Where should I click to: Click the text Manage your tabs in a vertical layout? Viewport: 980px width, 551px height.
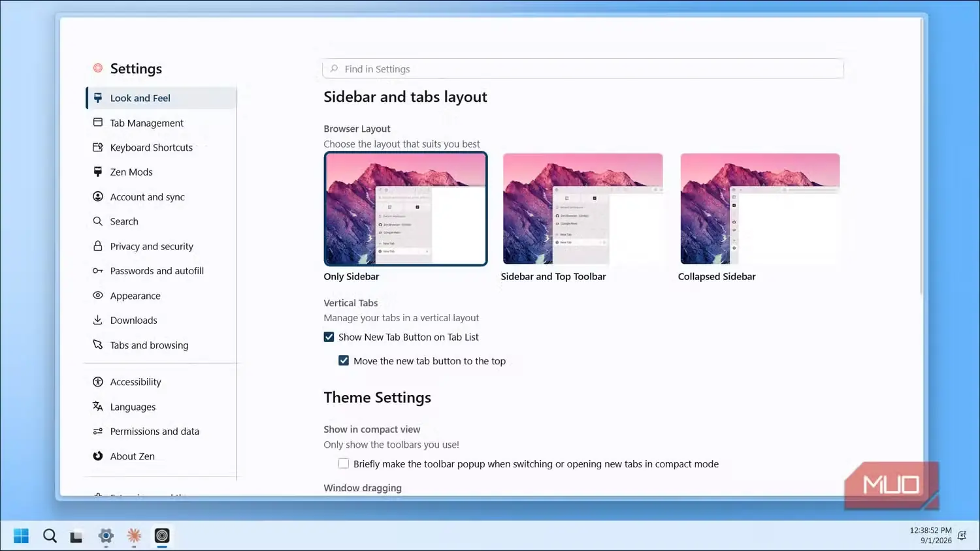401,318
